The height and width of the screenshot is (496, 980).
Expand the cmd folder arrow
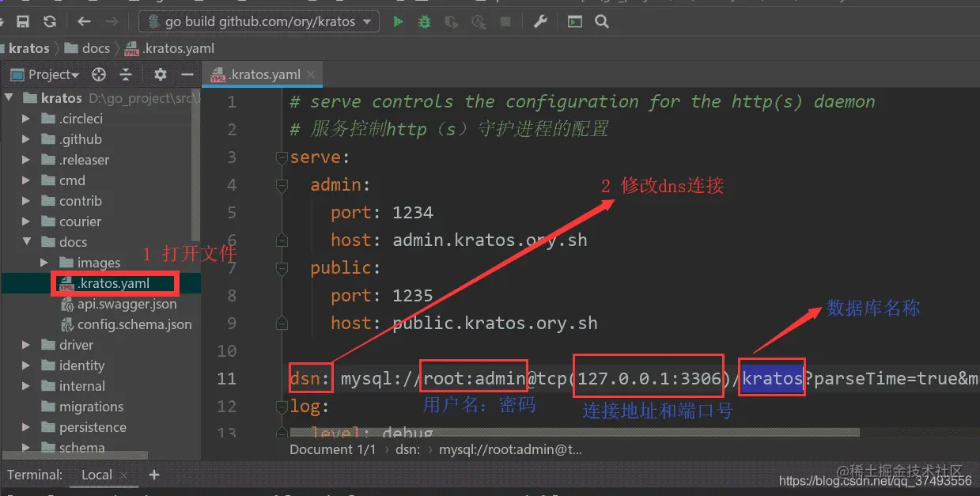point(27,180)
